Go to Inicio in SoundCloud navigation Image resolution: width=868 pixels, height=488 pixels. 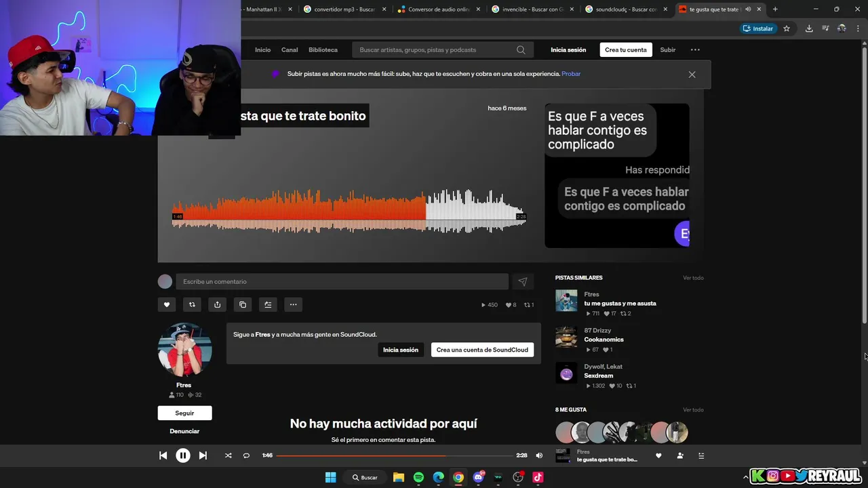tap(262, 49)
